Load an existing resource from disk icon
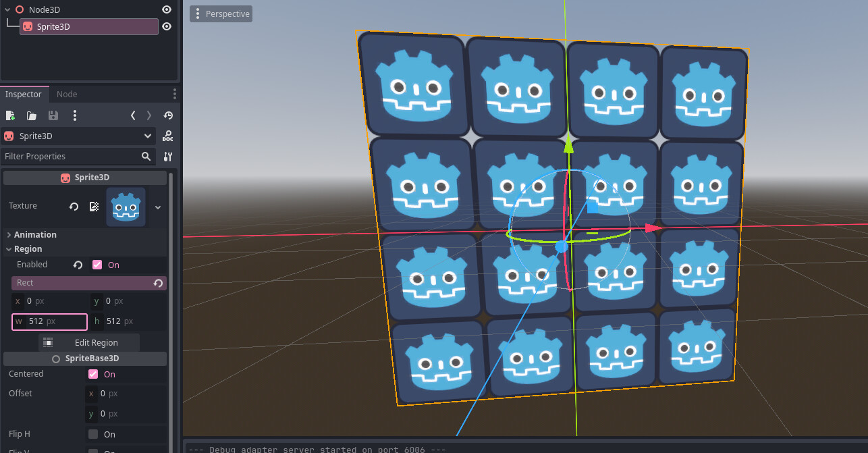The image size is (868, 453). click(32, 115)
